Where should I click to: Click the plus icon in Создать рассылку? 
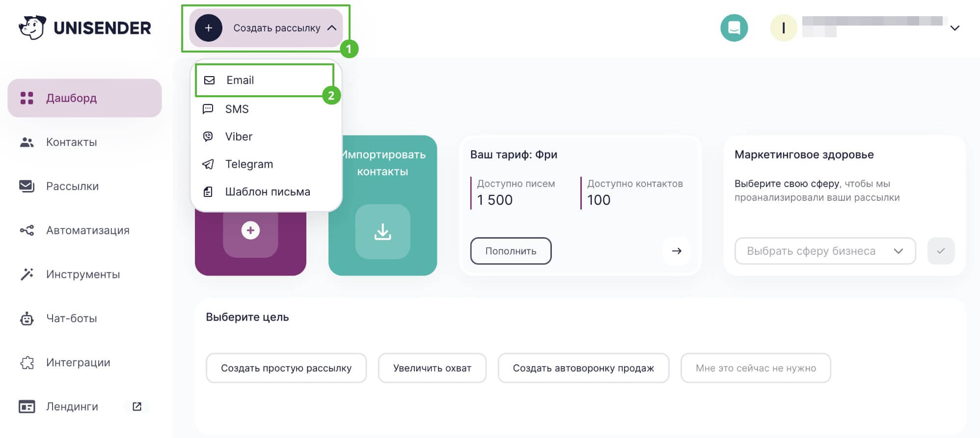(x=209, y=28)
